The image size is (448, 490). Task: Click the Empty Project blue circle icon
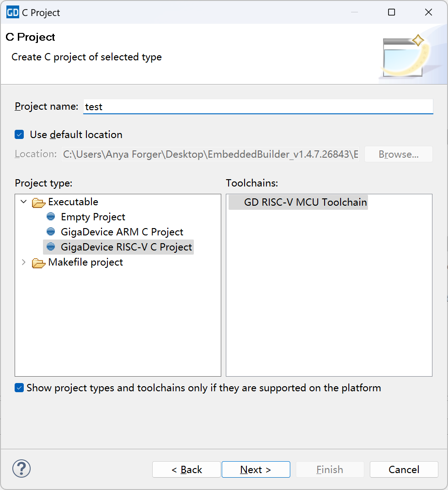tap(51, 217)
